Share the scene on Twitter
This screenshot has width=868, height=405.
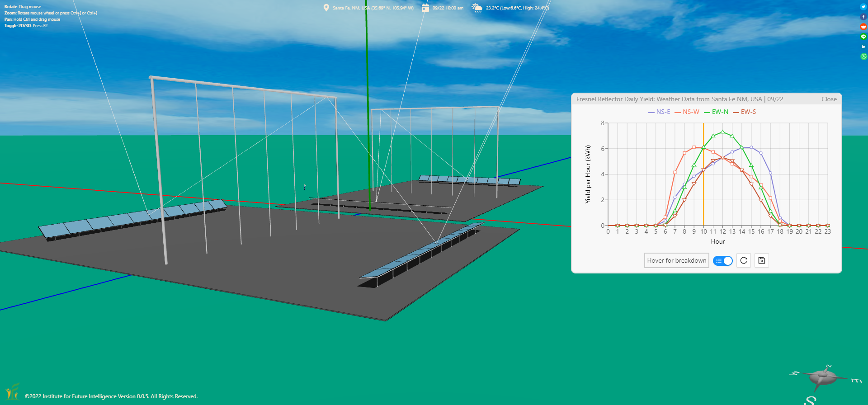click(x=863, y=7)
